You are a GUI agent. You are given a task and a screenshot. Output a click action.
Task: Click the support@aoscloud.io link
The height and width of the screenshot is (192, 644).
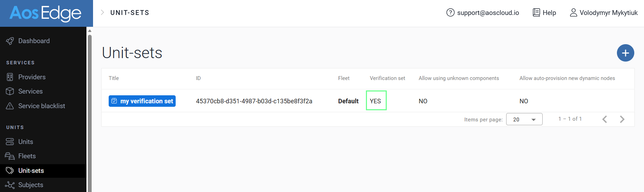pos(488,13)
